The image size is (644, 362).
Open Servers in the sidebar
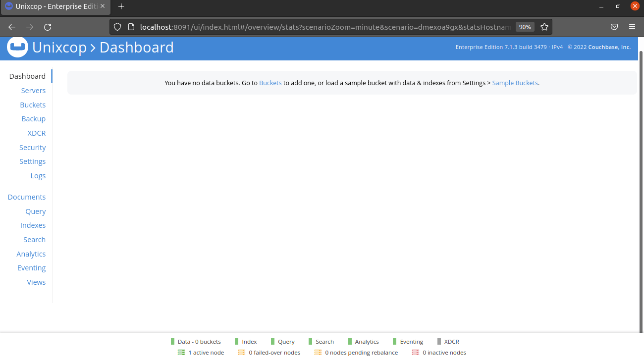33,91
